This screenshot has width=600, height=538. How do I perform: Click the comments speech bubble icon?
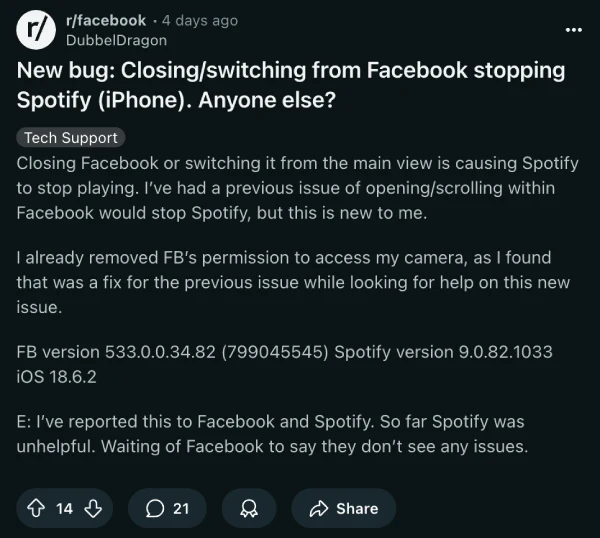(155, 508)
